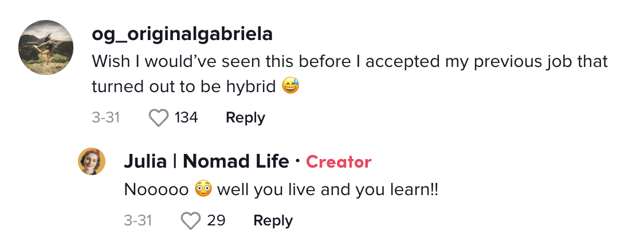The width and height of the screenshot is (644, 238).
Task: Click the 3-31 date under Julia's reply
Action: (138, 221)
